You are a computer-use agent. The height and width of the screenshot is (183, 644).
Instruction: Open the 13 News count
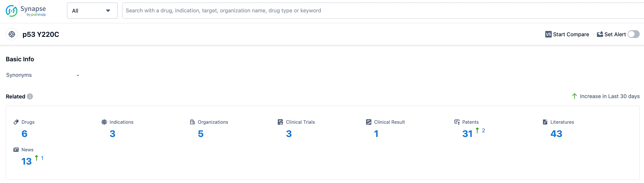[x=26, y=161]
